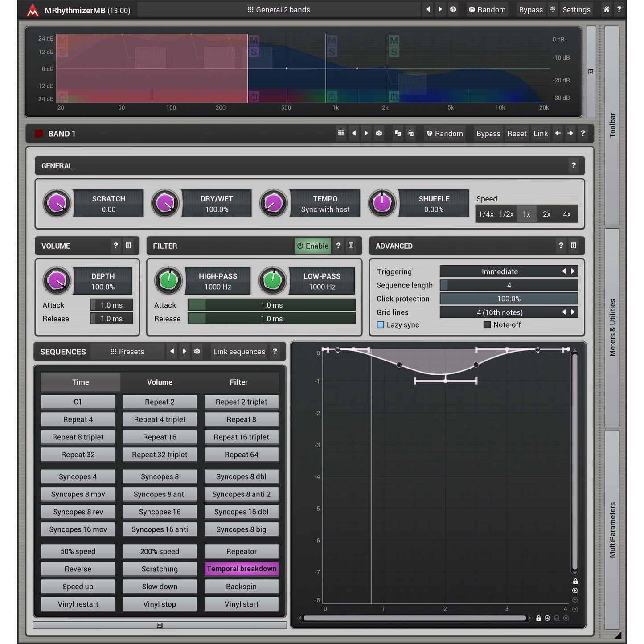Click the dice randomize icon beside Sequences presets
The width and height of the screenshot is (644, 644).
pos(197,352)
